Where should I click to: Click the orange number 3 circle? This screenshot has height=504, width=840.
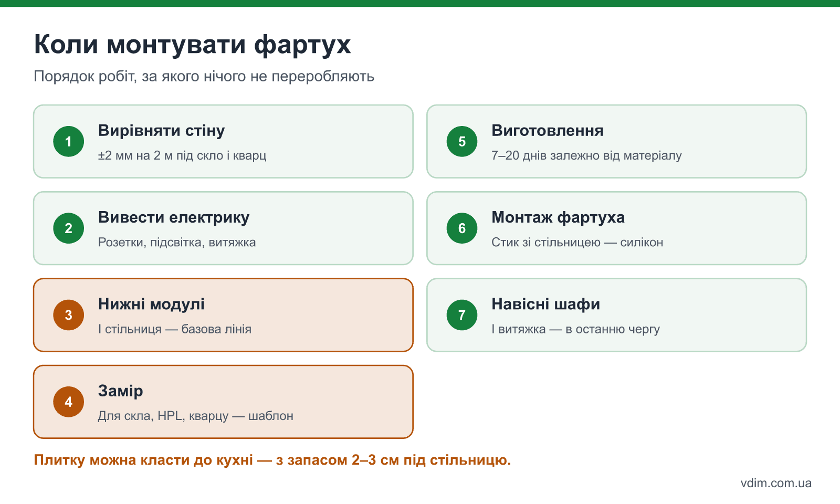click(69, 315)
